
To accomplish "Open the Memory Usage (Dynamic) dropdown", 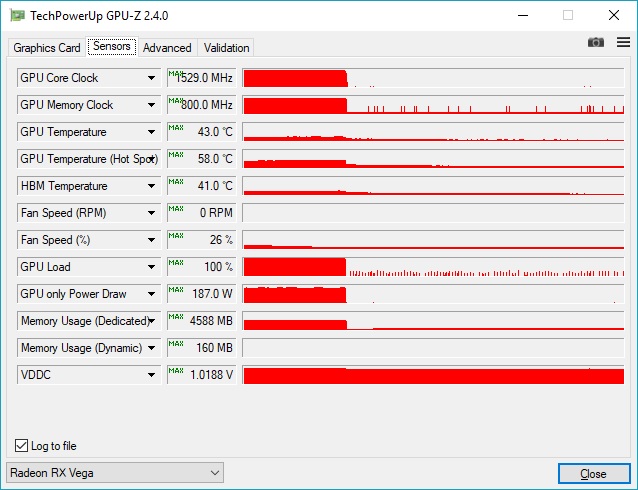I will (x=151, y=348).
